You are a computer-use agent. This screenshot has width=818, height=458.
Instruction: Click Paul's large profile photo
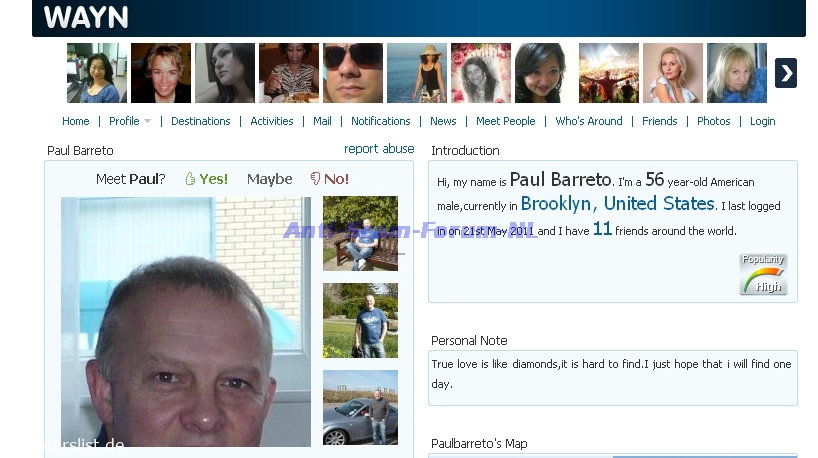[x=186, y=321]
